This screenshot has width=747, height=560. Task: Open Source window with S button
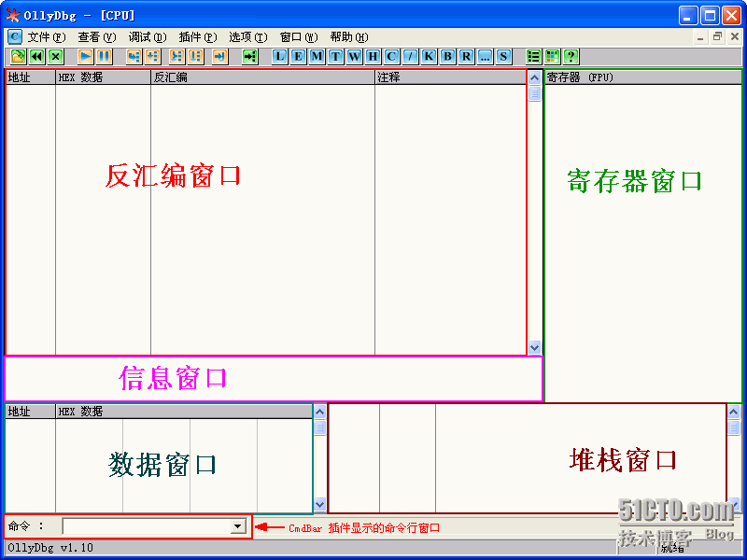[x=503, y=57]
